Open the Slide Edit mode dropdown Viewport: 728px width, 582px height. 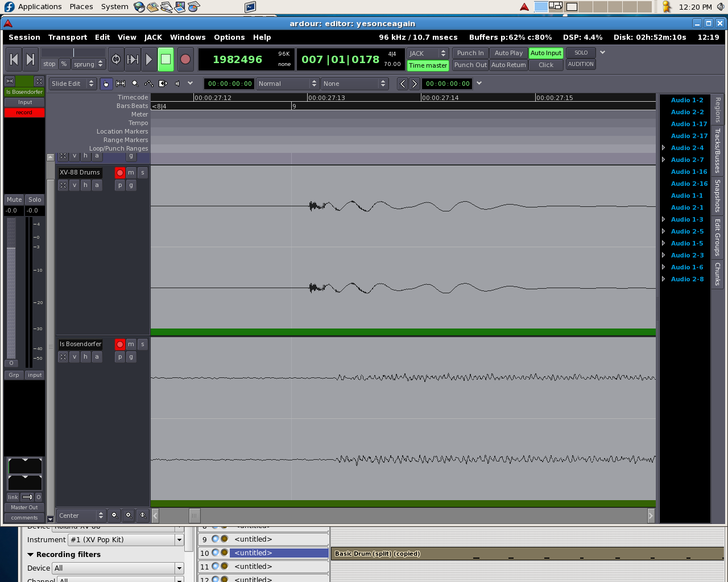click(73, 84)
